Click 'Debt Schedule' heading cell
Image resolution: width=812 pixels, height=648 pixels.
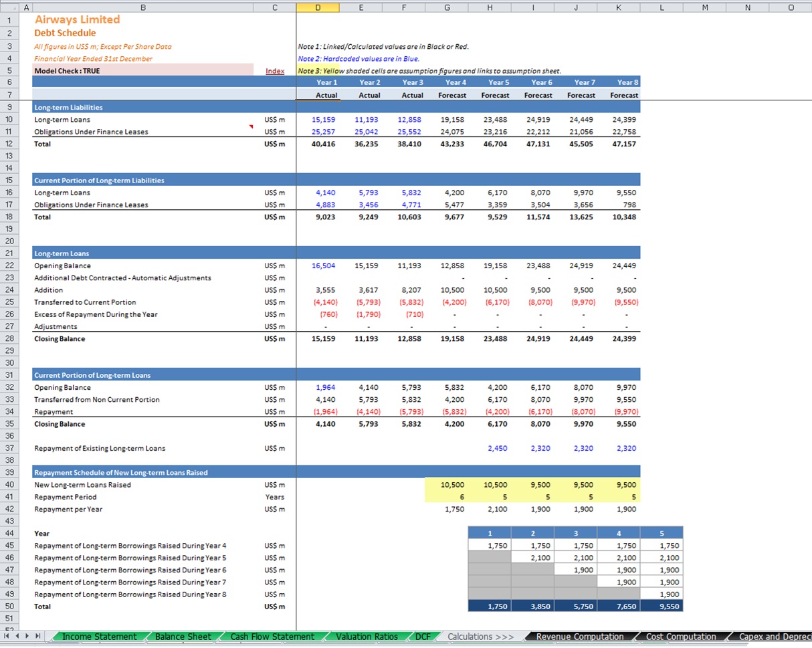point(65,33)
